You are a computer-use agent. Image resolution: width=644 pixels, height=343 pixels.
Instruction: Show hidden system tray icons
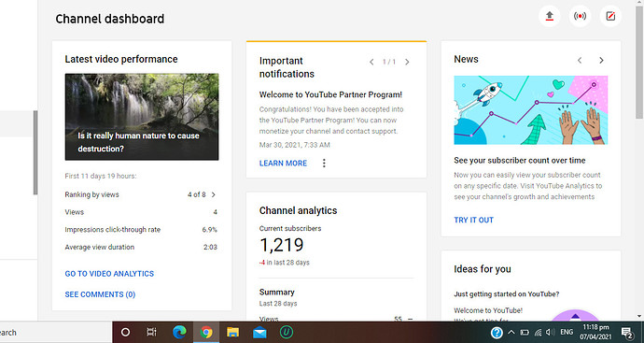(x=511, y=333)
